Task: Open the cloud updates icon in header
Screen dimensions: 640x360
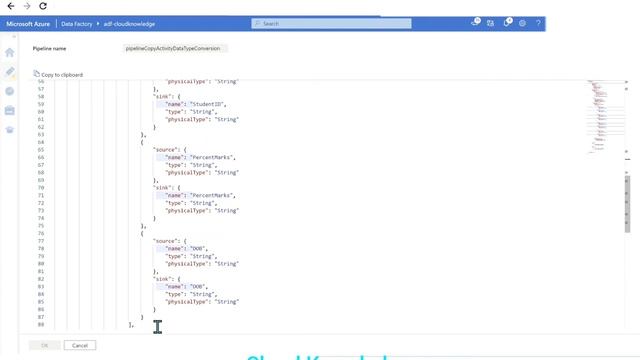Action: (475, 22)
